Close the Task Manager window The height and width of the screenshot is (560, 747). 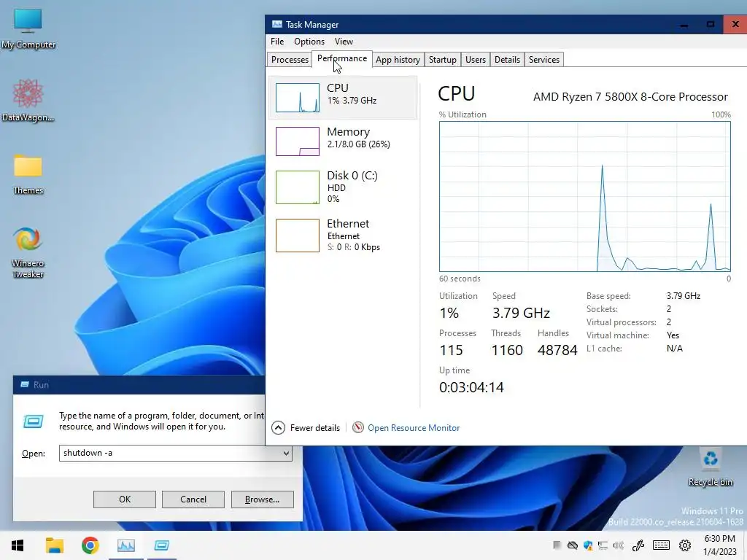click(x=735, y=24)
